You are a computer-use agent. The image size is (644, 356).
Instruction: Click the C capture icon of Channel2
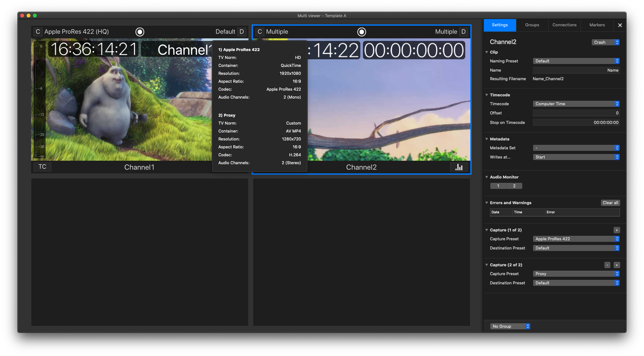(260, 32)
